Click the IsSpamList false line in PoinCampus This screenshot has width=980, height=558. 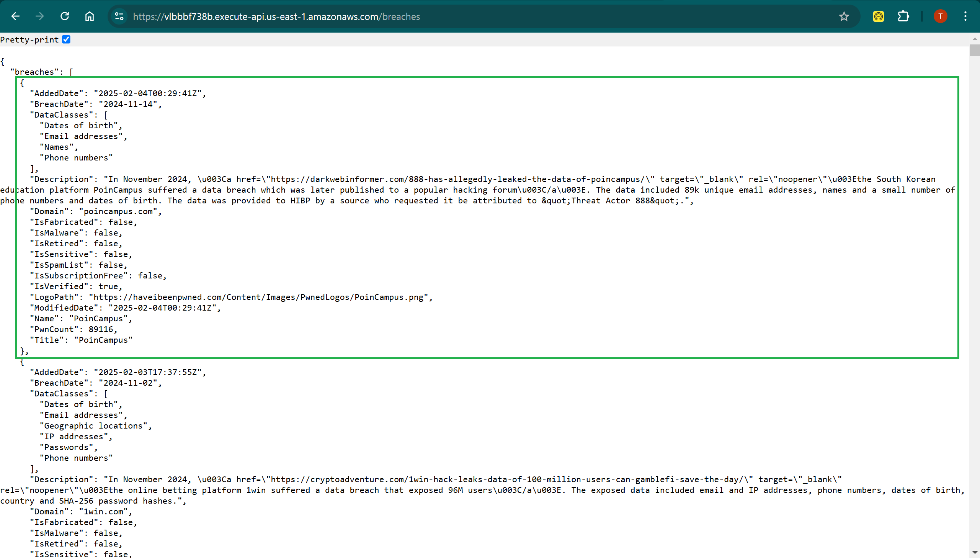[78, 265]
